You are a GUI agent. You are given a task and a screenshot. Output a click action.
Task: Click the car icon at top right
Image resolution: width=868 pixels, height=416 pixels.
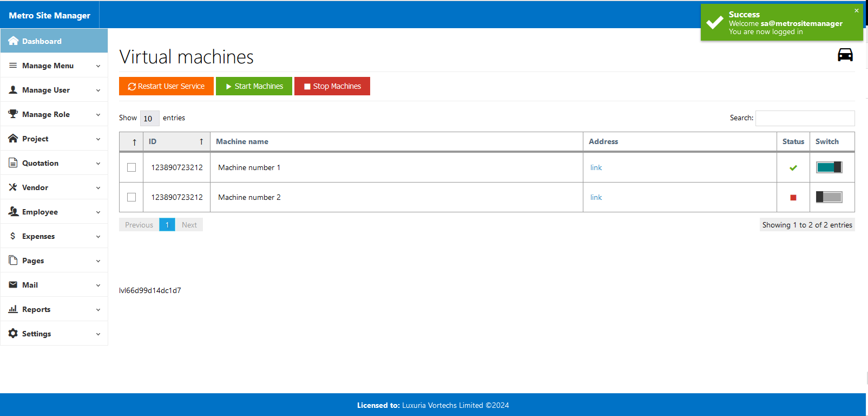pos(845,55)
